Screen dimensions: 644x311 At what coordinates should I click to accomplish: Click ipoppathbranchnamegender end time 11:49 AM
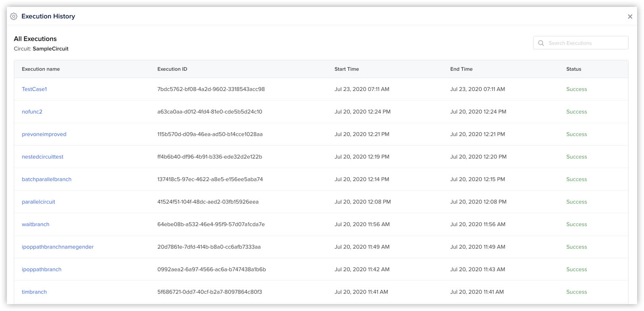[x=477, y=247]
